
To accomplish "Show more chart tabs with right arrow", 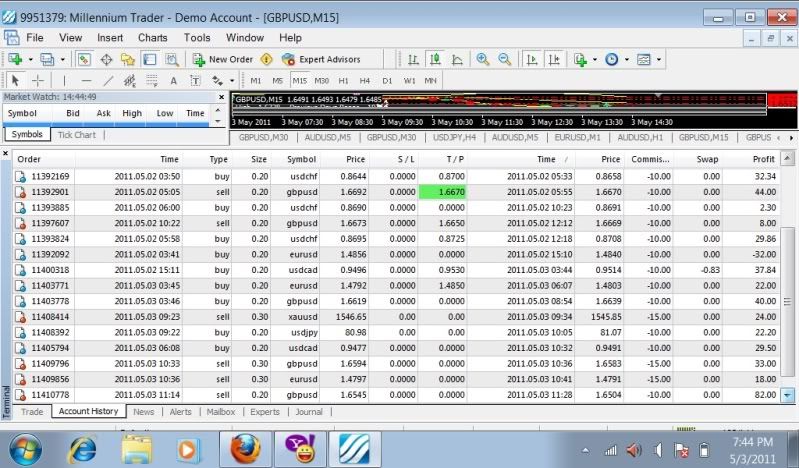I will click(x=791, y=138).
